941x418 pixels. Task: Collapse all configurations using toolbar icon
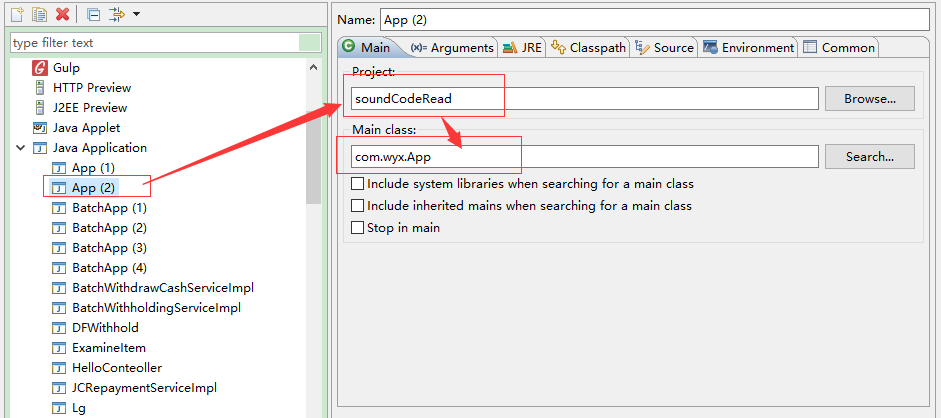tap(93, 14)
